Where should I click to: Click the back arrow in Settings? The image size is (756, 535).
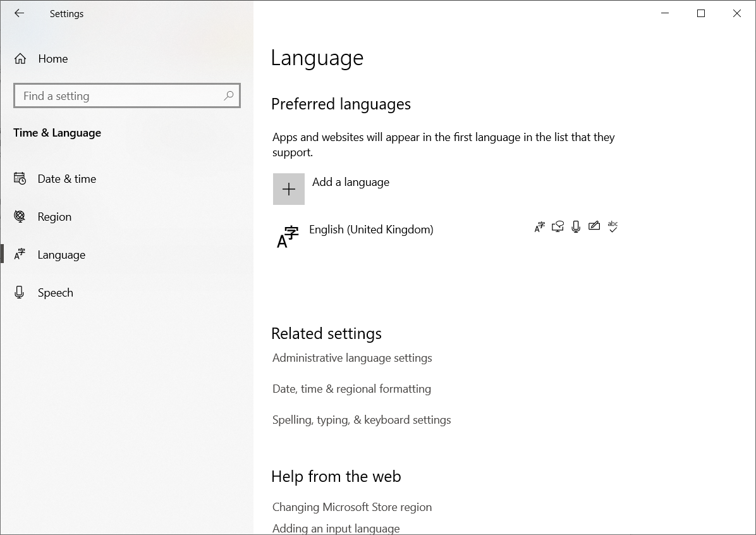point(20,13)
